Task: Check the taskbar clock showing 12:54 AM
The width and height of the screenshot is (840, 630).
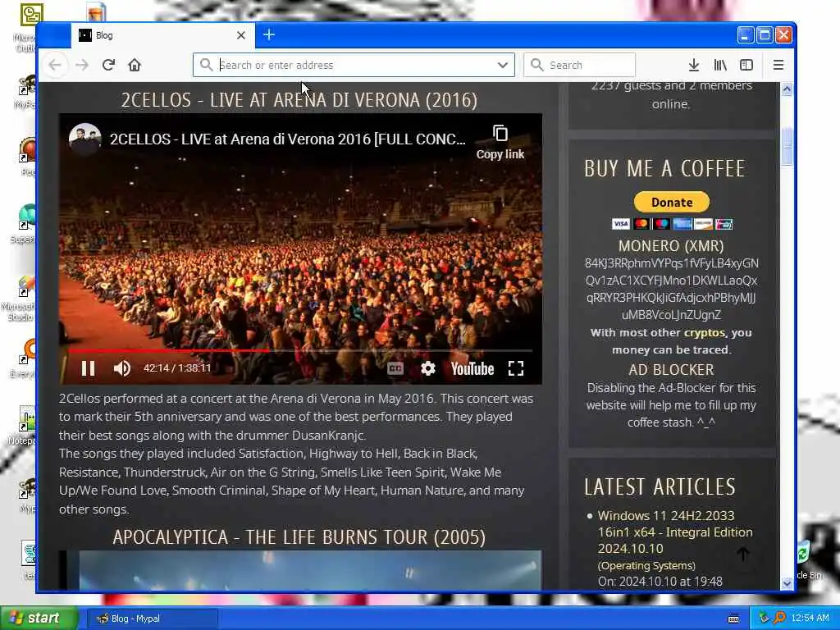Action: click(x=810, y=619)
